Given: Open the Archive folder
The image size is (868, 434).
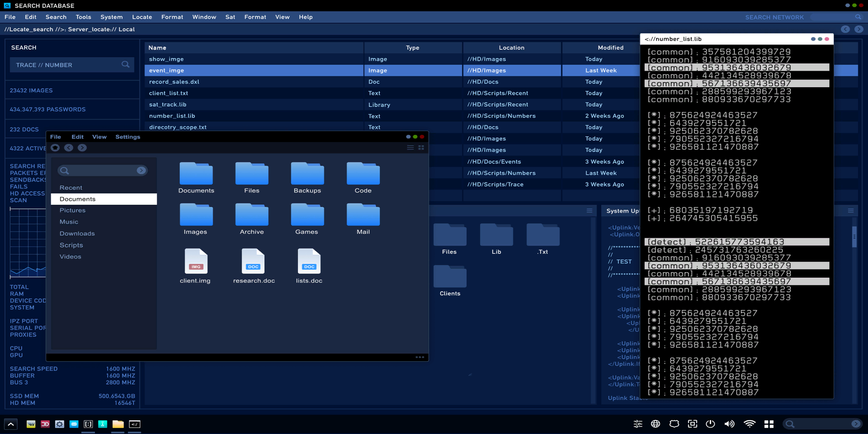Looking at the screenshot, I should pos(252,219).
